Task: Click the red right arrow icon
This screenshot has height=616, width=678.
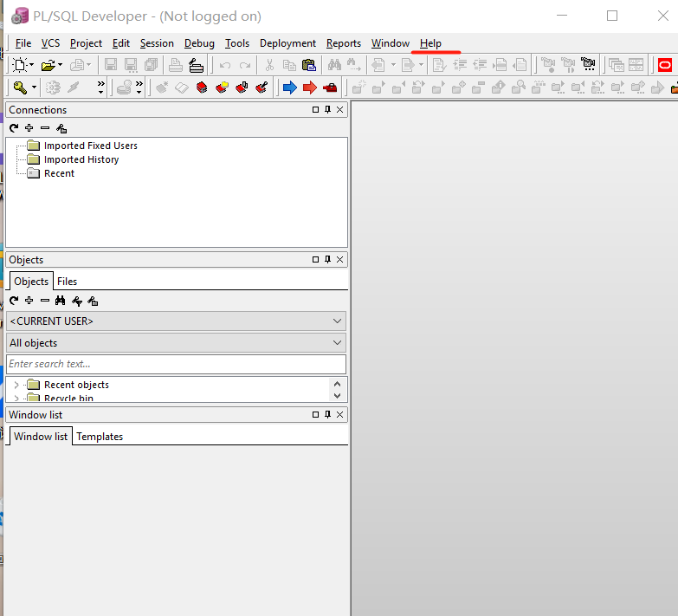Action: coord(310,88)
